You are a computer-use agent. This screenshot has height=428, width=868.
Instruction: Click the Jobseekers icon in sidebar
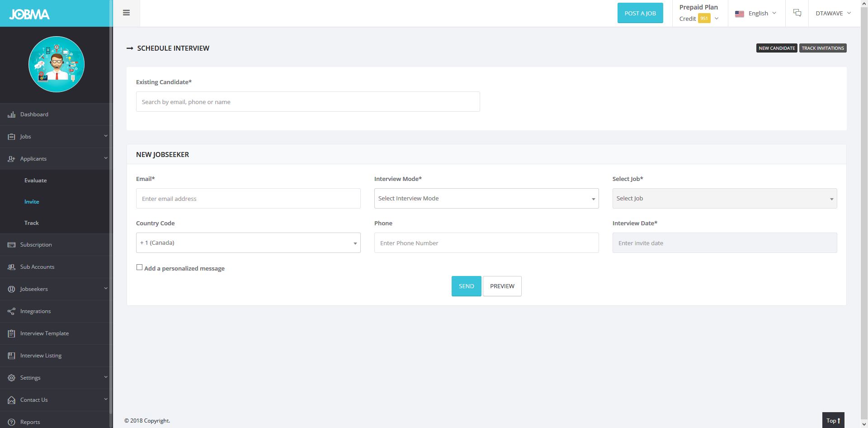pos(11,289)
